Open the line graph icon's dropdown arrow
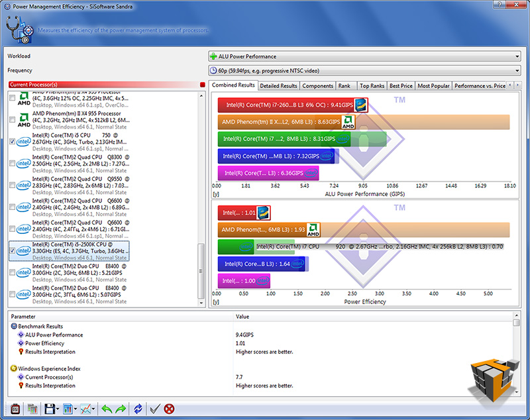 click(x=93, y=409)
